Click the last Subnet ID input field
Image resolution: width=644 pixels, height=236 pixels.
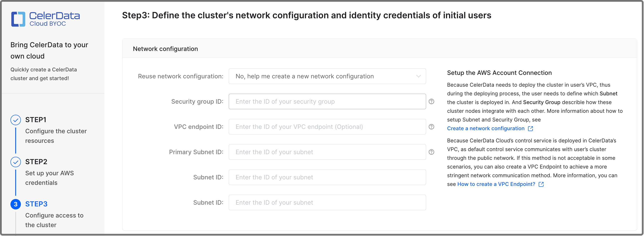327,203
